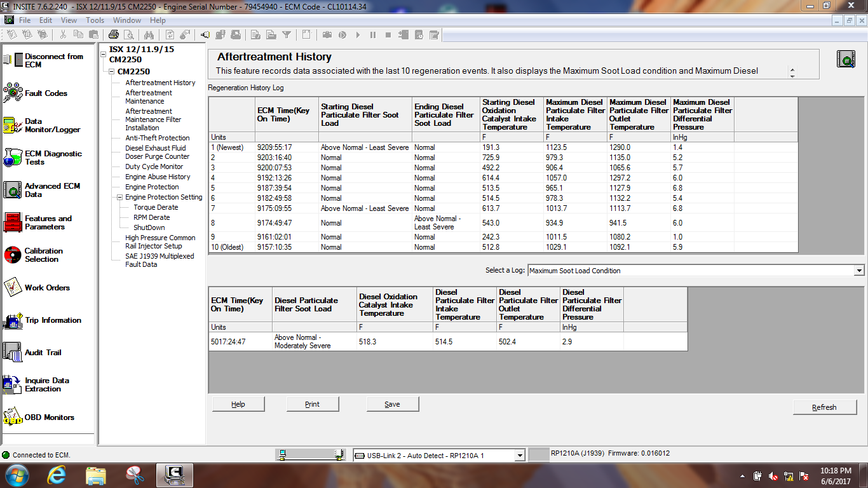Click Disconnect from ECM in the sidebar

[44, 60]
